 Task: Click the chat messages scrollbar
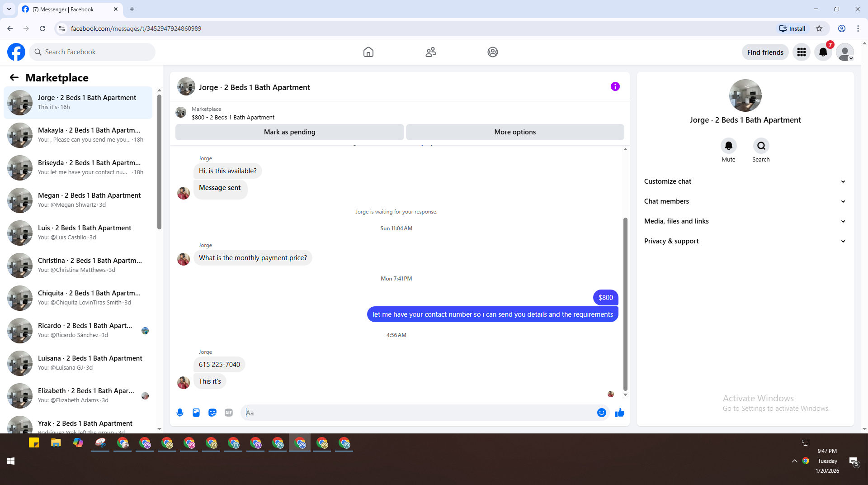[625, 304]
